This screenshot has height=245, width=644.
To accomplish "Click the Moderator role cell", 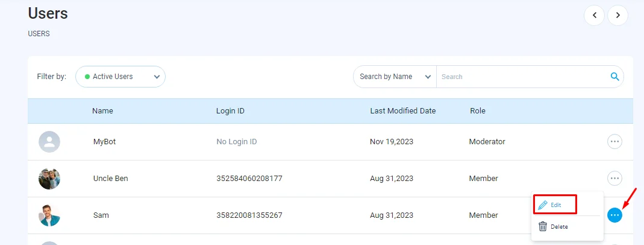I will point(487,142).
